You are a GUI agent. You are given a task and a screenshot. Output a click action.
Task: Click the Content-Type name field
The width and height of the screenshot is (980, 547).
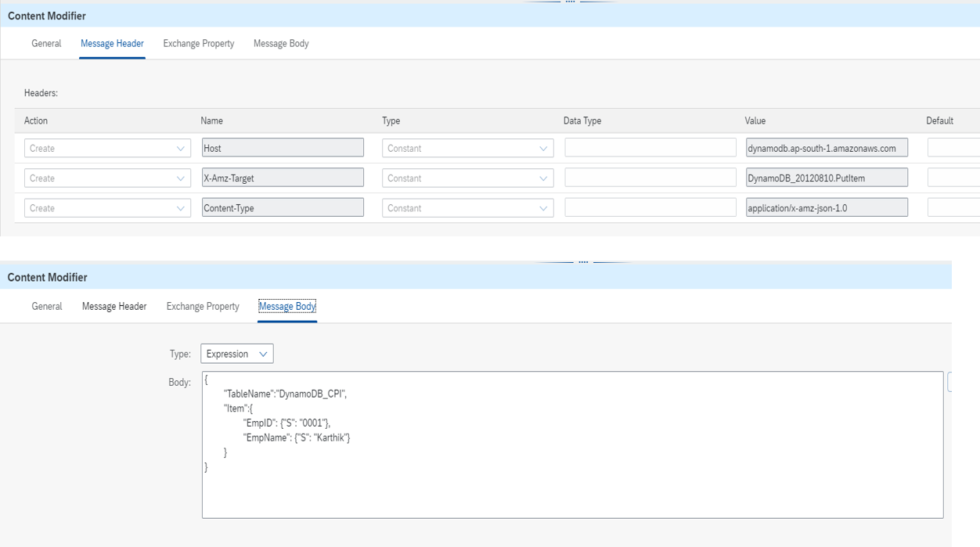pos(283,208)
